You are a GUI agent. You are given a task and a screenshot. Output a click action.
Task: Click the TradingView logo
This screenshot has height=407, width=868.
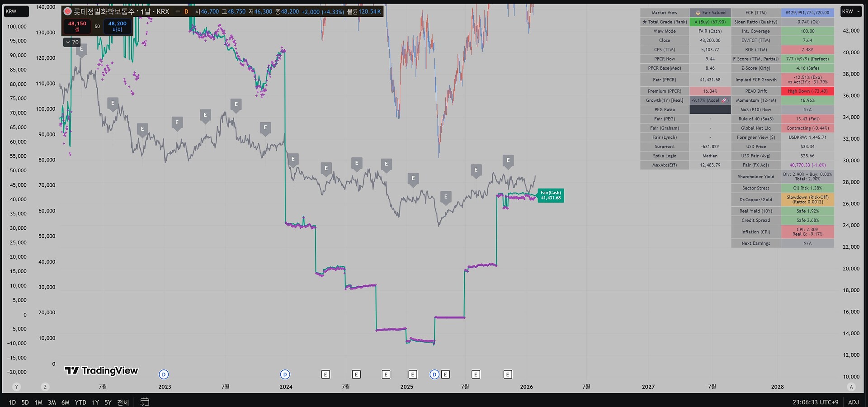pos(101,371)
